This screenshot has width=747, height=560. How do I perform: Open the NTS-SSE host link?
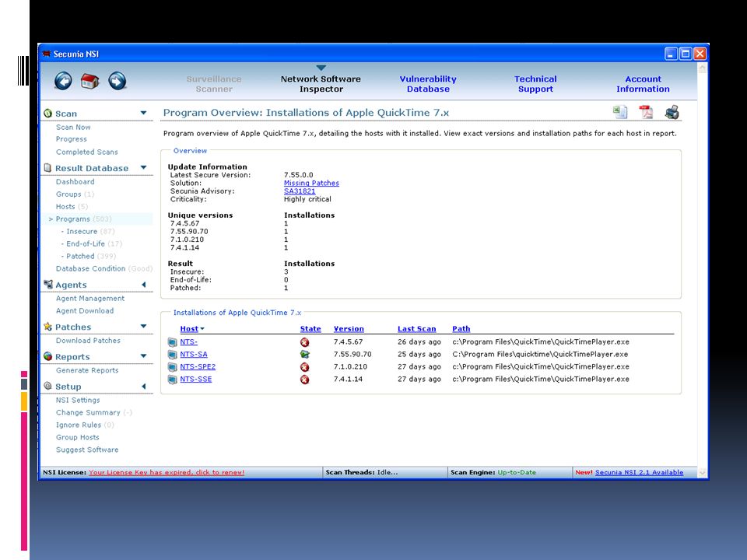196,379
